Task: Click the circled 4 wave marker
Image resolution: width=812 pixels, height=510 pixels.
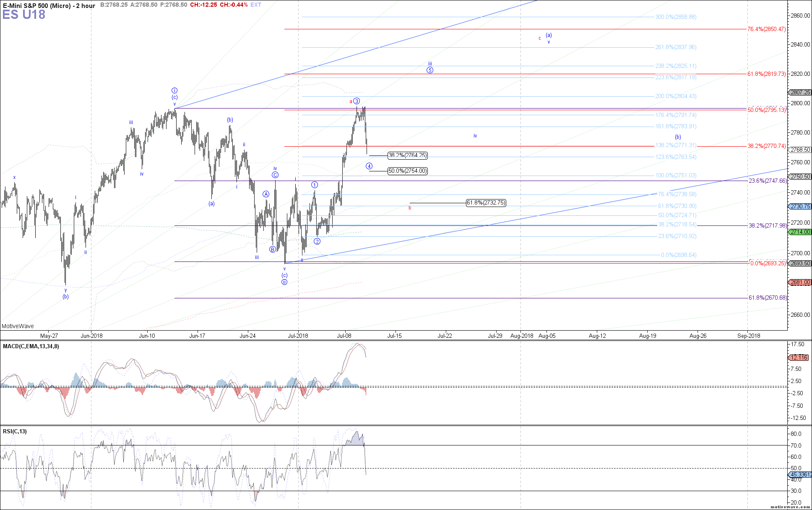Action: pyautogui.click(x=369, y=166)
